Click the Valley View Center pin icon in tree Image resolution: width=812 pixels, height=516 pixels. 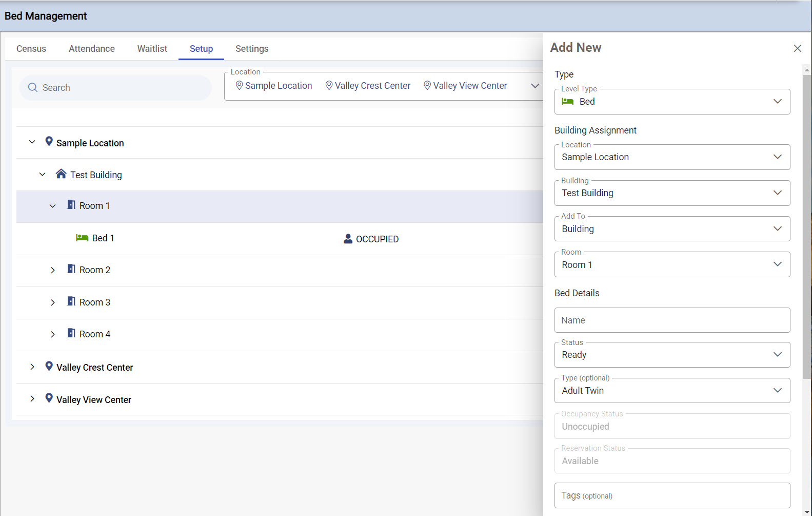pyautogui.click(x=49, y=398)
